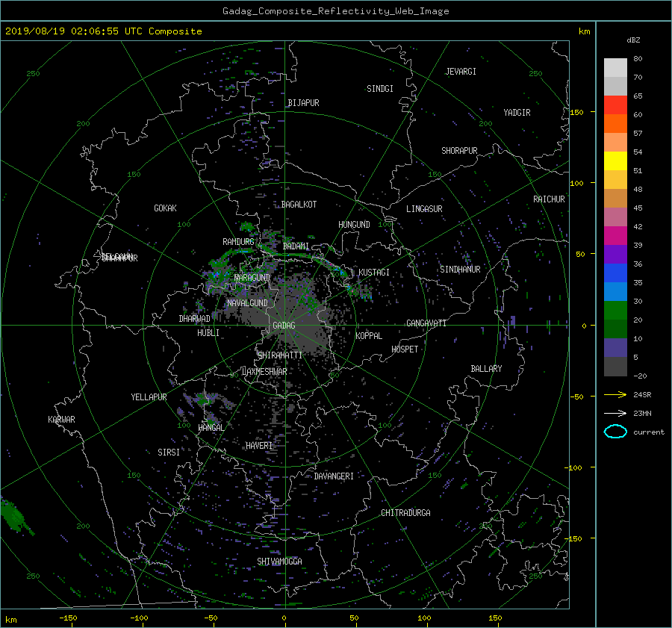
Task: Click the KUSTAGI city label
Action: (x=374, y=273)
